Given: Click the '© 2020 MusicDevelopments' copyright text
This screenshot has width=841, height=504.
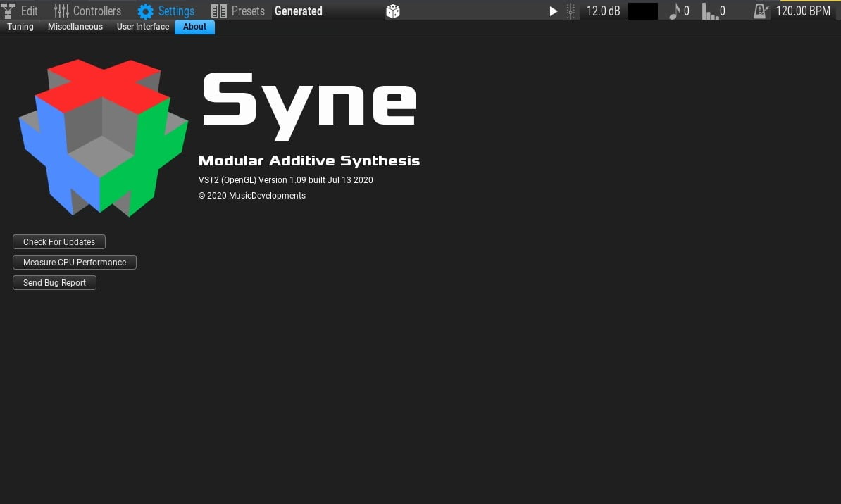Looking at the screenshot, I should [252, 196].
